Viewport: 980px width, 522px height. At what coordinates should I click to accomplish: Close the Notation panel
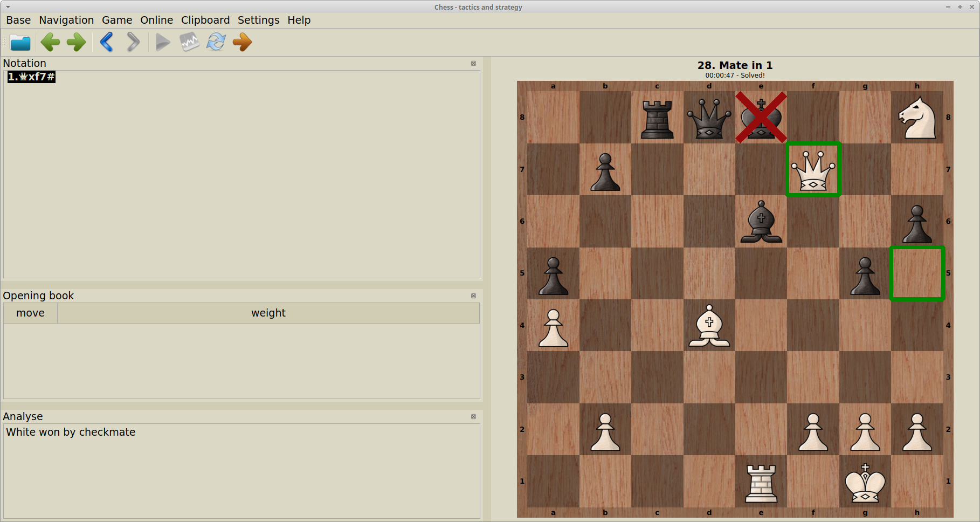point(473,63)
